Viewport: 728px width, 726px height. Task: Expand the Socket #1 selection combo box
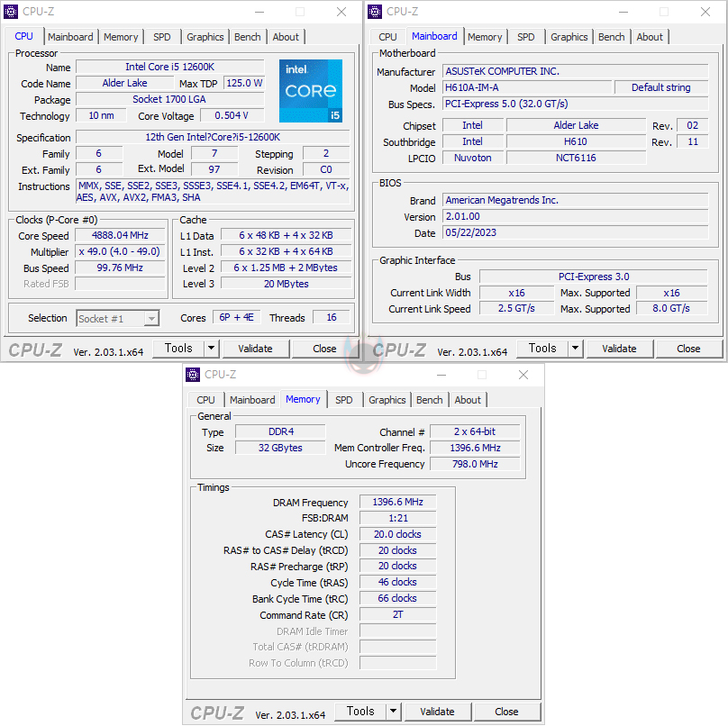[x=118, y=319]
